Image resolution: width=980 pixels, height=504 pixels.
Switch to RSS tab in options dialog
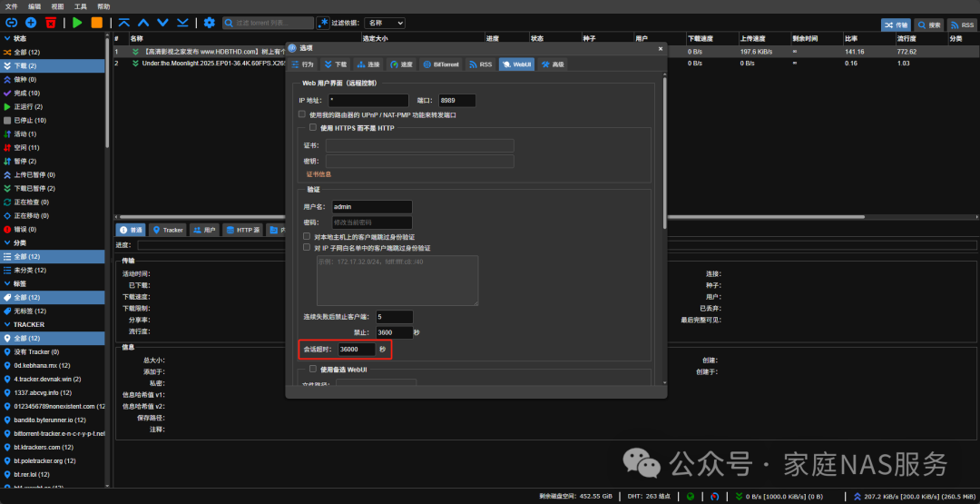480,64
